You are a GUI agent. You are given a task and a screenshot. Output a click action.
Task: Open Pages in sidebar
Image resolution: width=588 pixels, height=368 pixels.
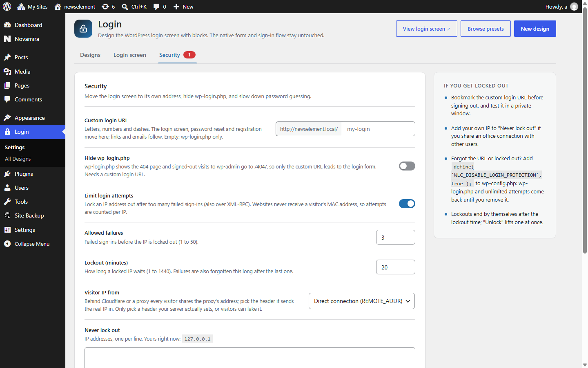pyautogui.click(x=33, y=85)
